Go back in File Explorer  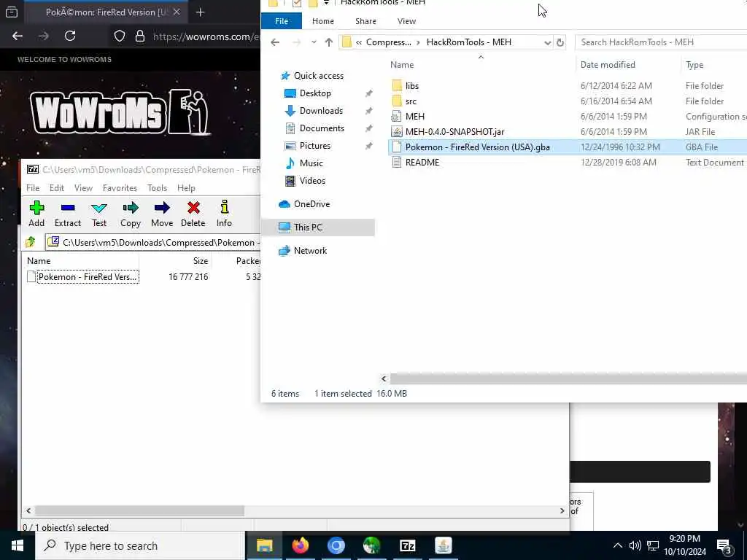(275, 42)
